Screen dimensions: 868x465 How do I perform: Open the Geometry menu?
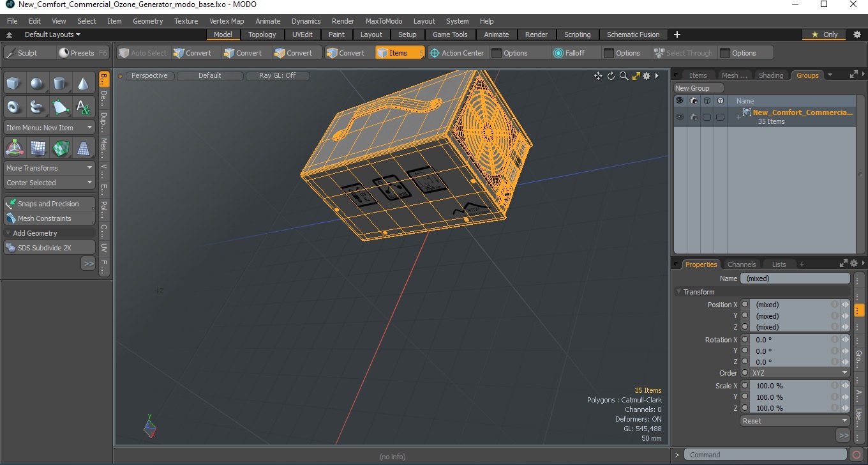(148, 21)
